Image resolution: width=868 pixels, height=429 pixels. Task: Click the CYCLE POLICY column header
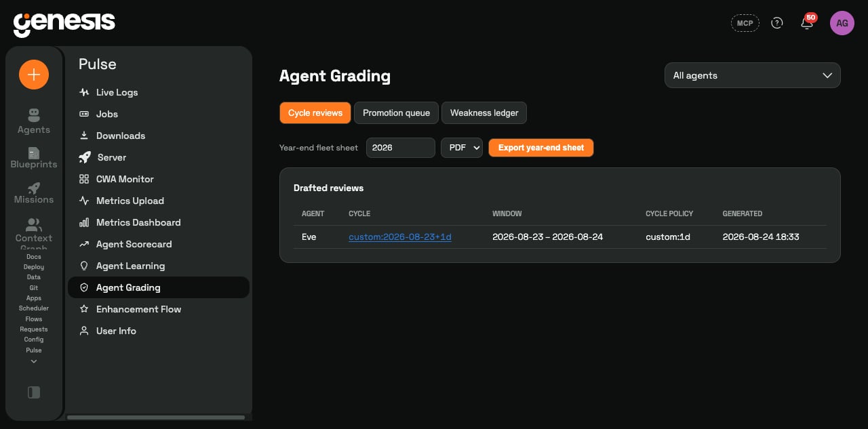pos(669,213)
